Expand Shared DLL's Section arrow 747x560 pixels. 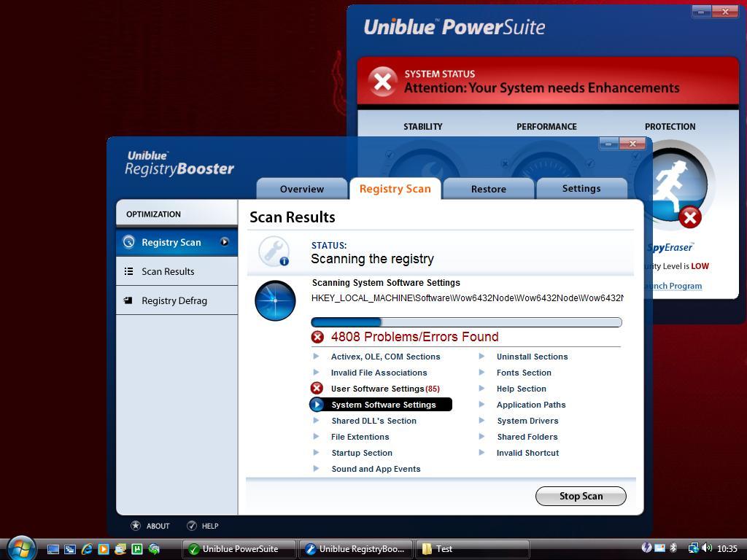(316, 421)
